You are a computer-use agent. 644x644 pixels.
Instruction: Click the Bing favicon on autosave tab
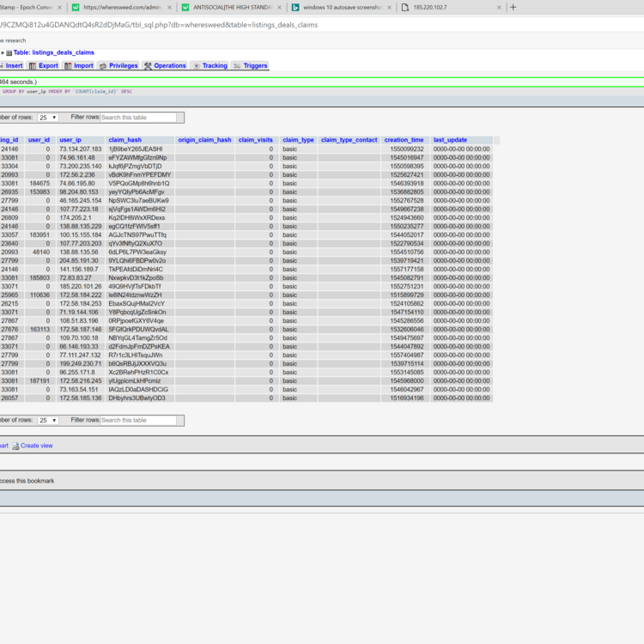pos(295,8)
